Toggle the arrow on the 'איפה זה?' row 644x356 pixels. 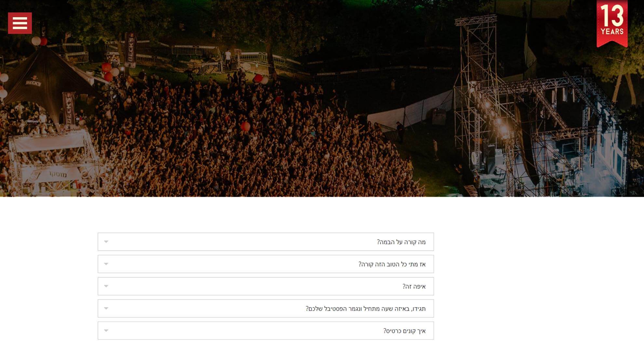pos(106,286)
